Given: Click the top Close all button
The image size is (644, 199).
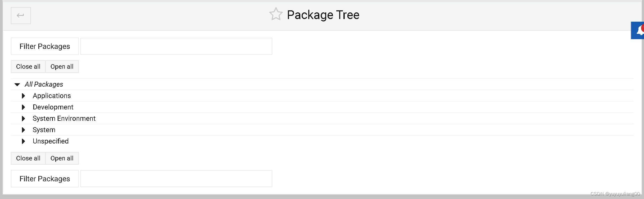Looking at the screenshot, I should tap(28, 66).
